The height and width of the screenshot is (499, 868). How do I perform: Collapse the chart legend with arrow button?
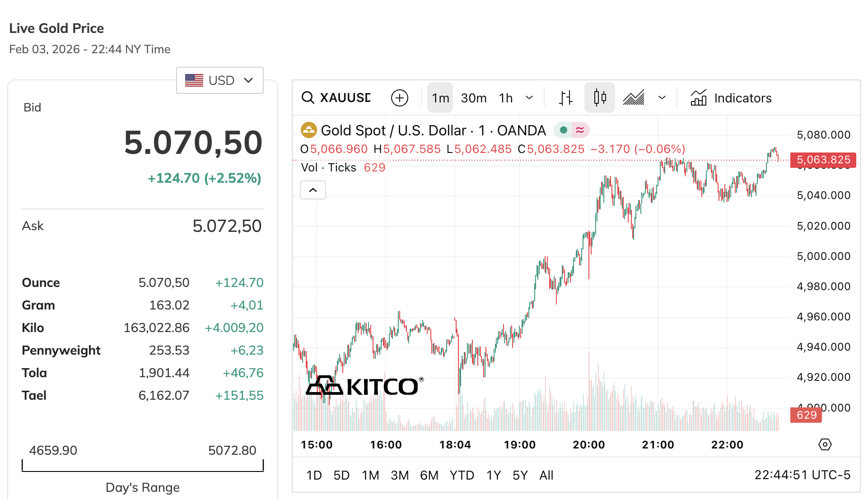[x=313, y=190]
